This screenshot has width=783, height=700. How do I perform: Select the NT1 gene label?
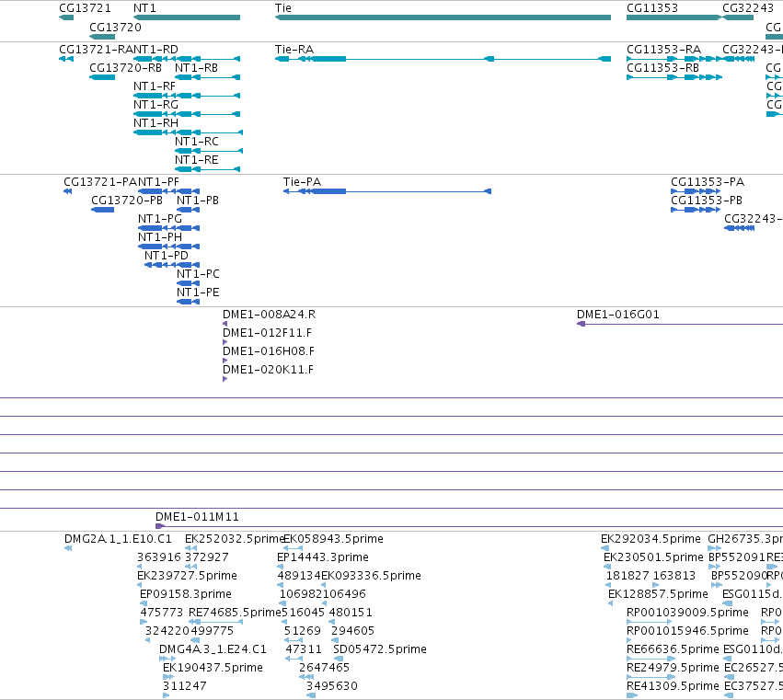point(144,8)
